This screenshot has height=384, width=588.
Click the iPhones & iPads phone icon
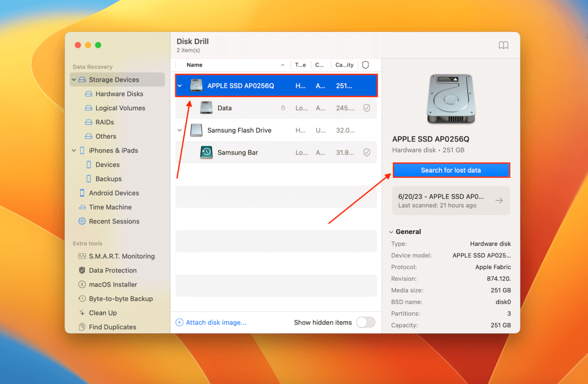(82, 151)
